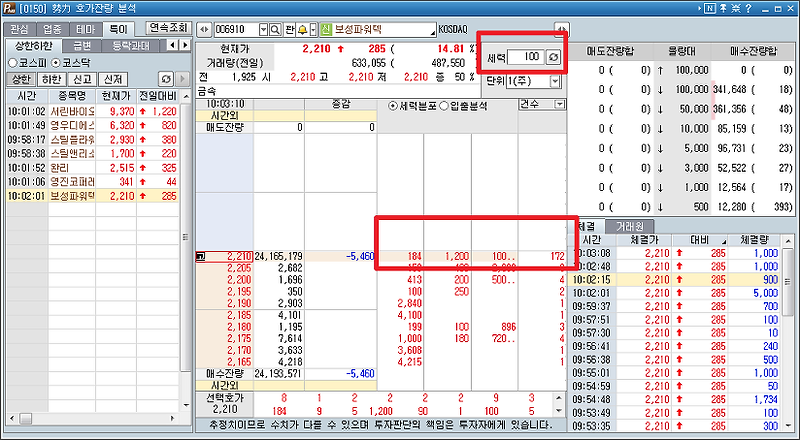Click the 전일대비 column header
Viewport: 800px width, 440px height.
coord(158,96)
